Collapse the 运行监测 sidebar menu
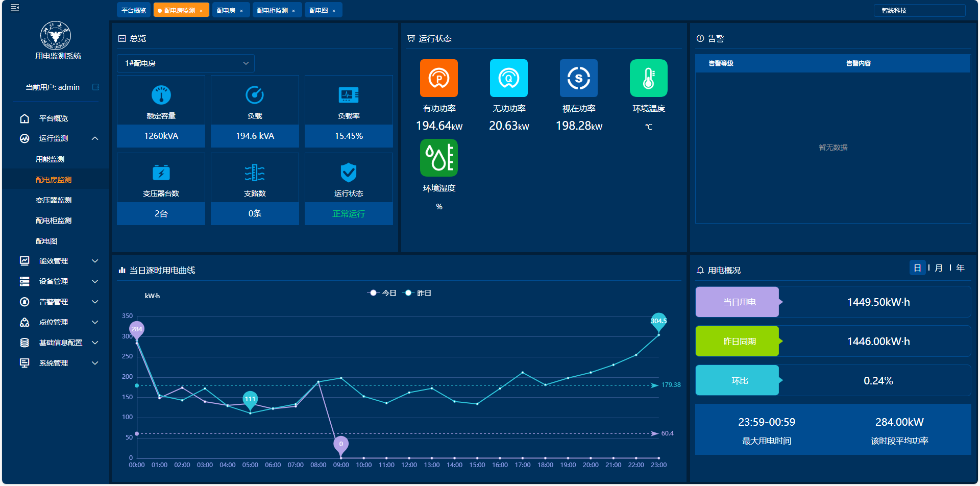The height and width of the screenshot is (486, 980). pyautogui.click(x=95, y=138)
